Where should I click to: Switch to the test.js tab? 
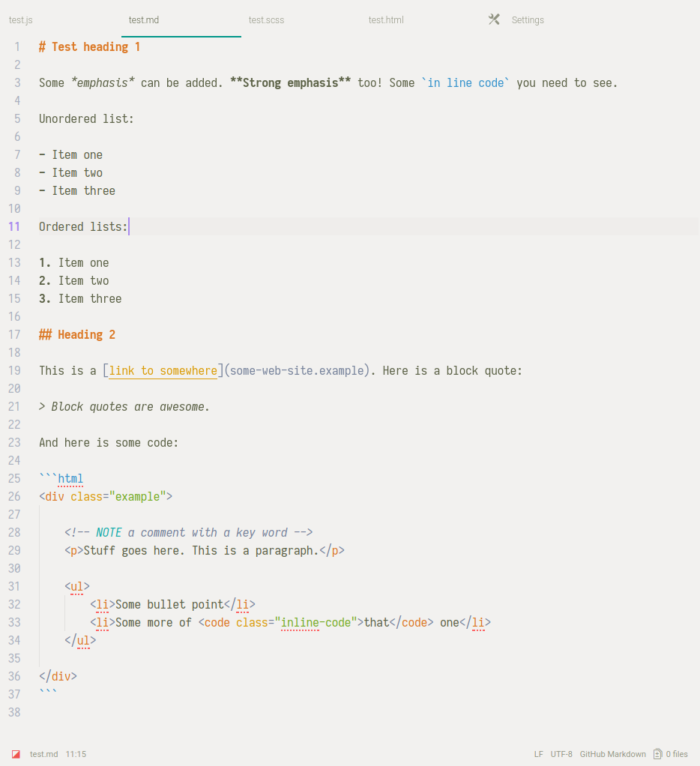21,20
